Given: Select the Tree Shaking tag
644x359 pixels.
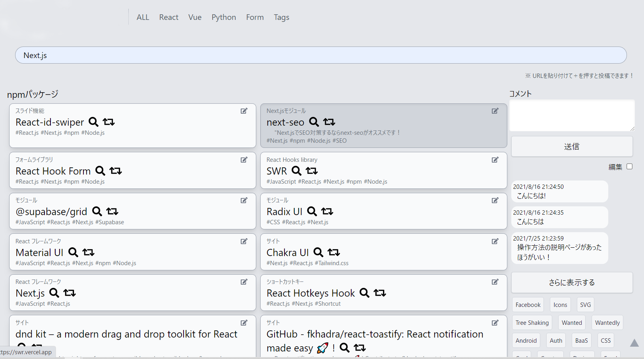Looking at the screenshot, I should (x=532, y=323).
